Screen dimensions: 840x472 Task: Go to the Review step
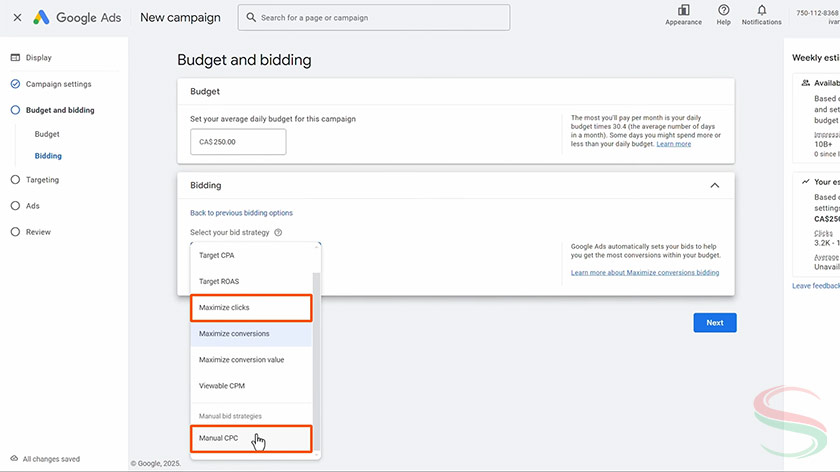[x=38, y=232]
